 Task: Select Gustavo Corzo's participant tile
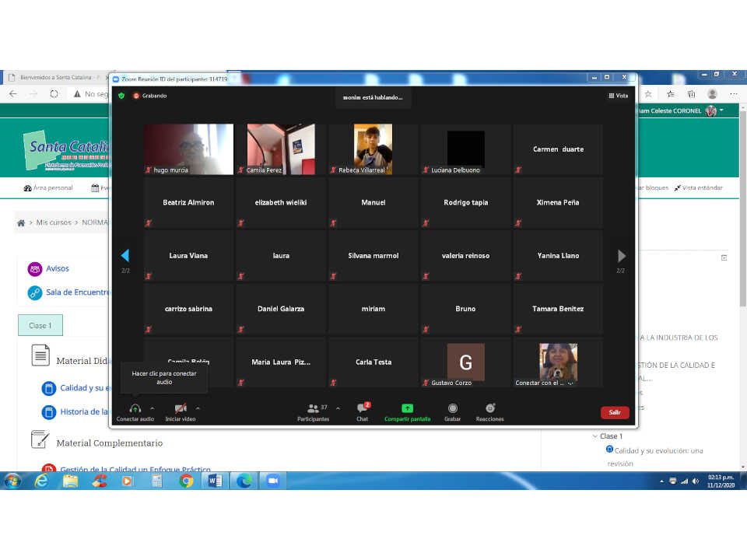466,362
